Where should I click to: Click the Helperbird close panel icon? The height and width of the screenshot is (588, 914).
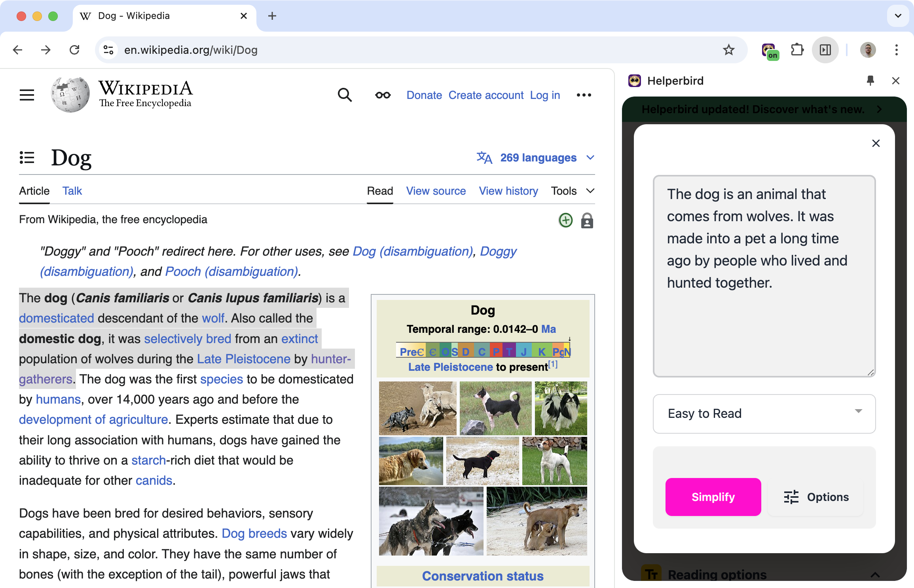pyautogui.click(x=896, y=81)
